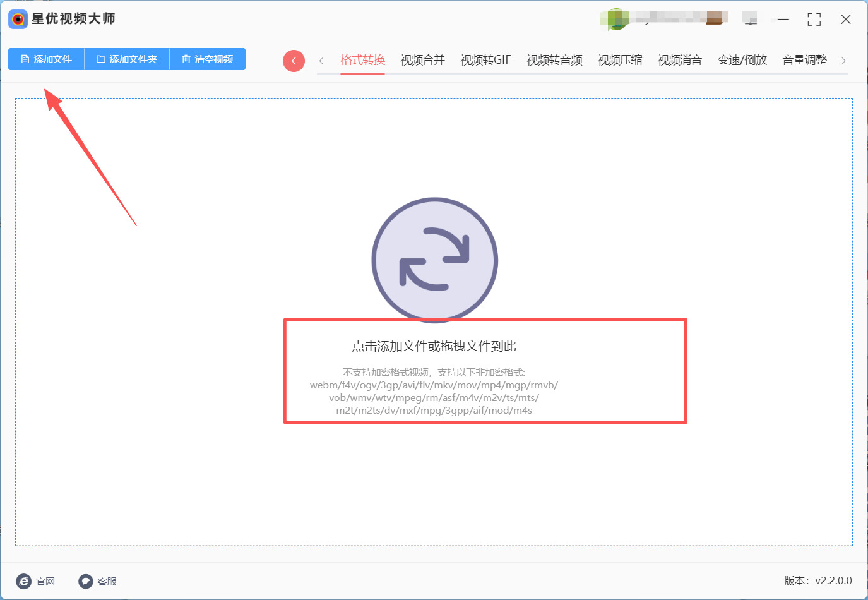The image size is (868, 600).
Task: Clear videos with 清空视频 button
Action: (x=208, y=59)
